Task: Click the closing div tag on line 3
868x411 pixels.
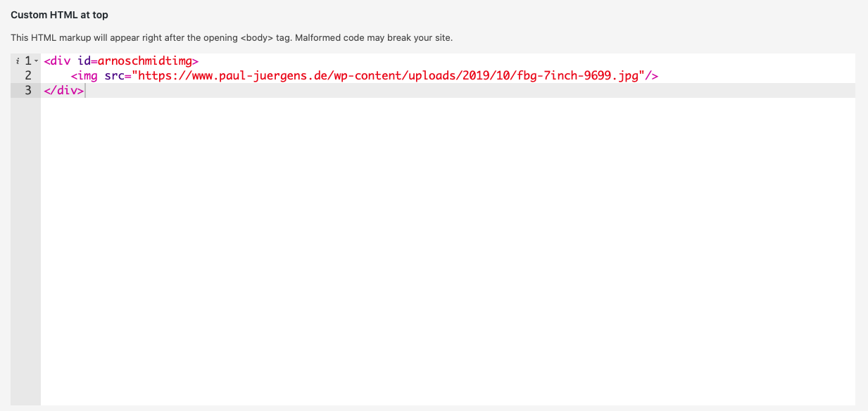Action: coord(63,90)
